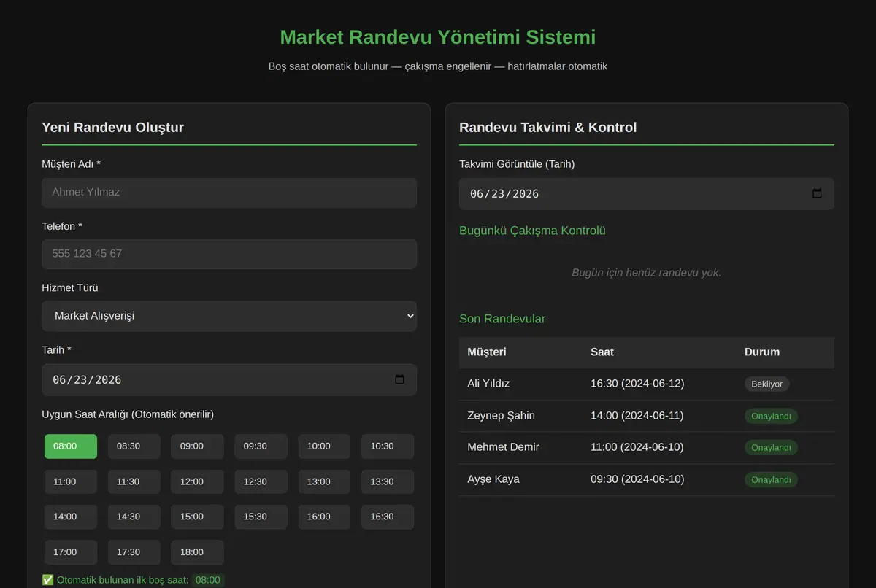
Task: Click the auto-suggested 08:00 badge text
Action: tap(208, 580)
